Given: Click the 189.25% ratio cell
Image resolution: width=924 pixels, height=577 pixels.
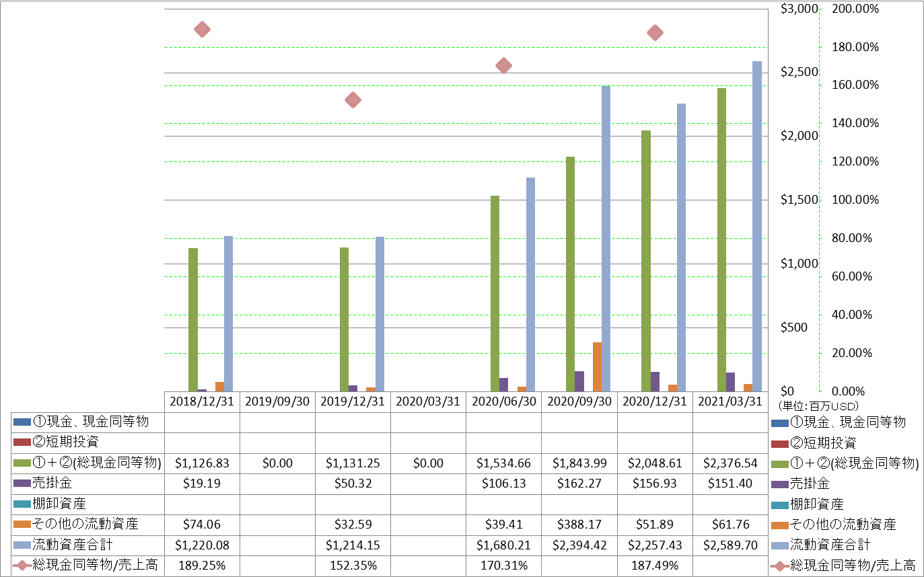Looking at the screenshot, I should click(202, 566).
